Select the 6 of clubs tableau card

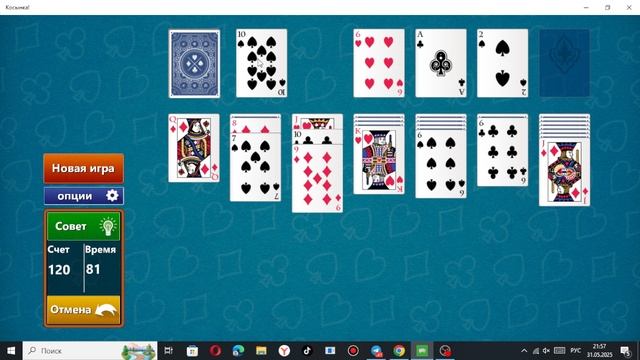point(502,152)
